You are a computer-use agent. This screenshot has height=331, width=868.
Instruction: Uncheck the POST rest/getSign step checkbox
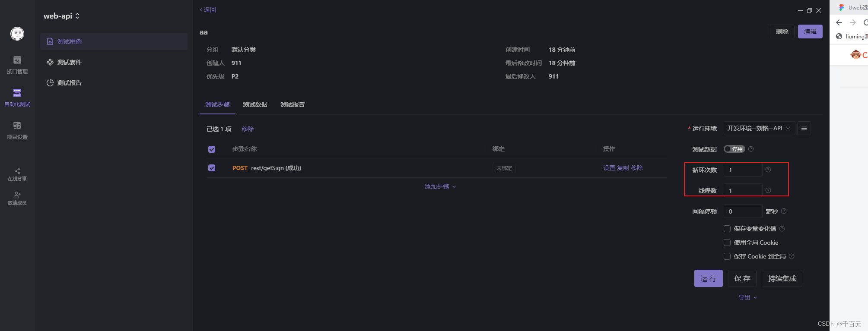(x=212, y=168)
